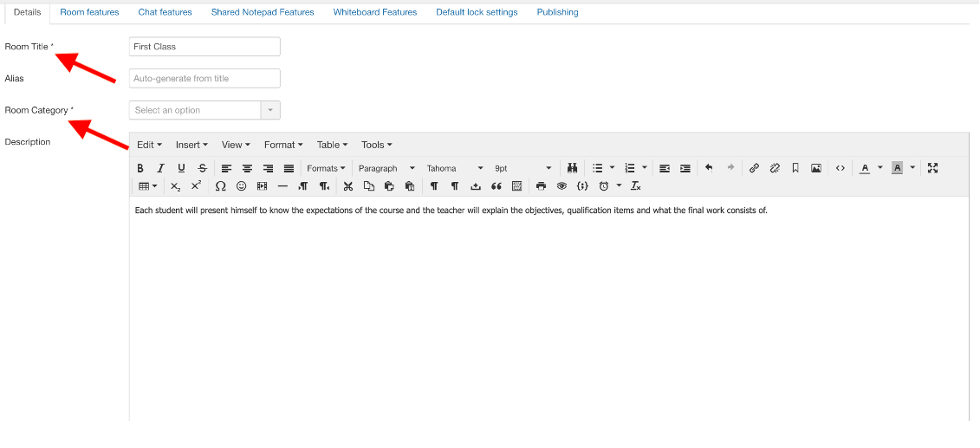Center align the text
This screenshot has height=448, width=980.
[x=248, y=168]
